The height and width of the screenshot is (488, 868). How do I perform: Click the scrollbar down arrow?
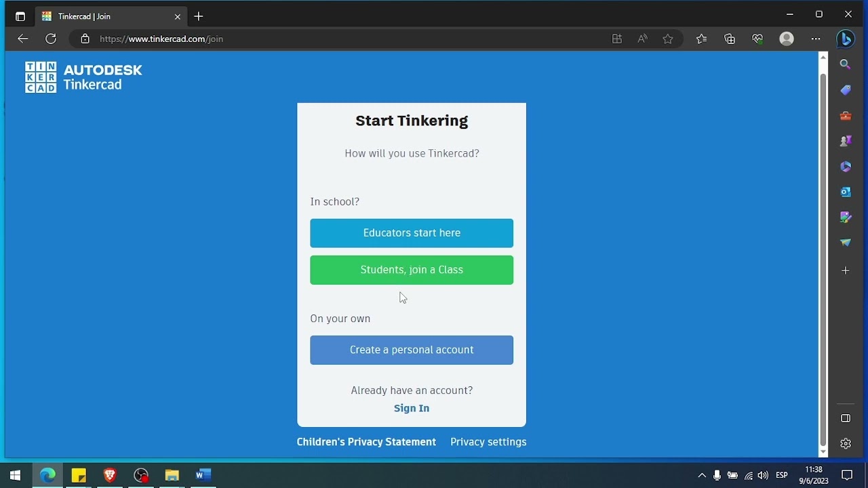click(x=823, y=452)
